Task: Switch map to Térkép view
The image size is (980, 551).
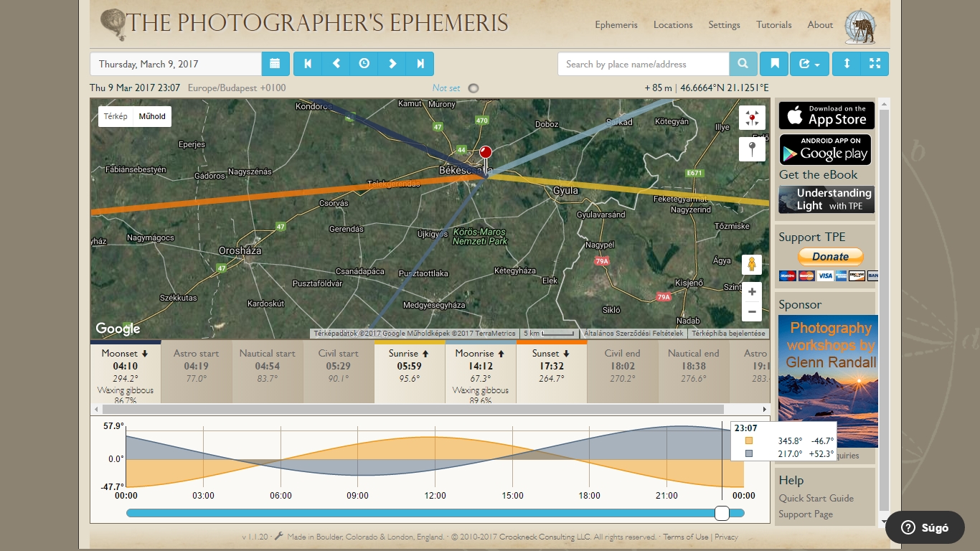Action: (x=116, y=116)
